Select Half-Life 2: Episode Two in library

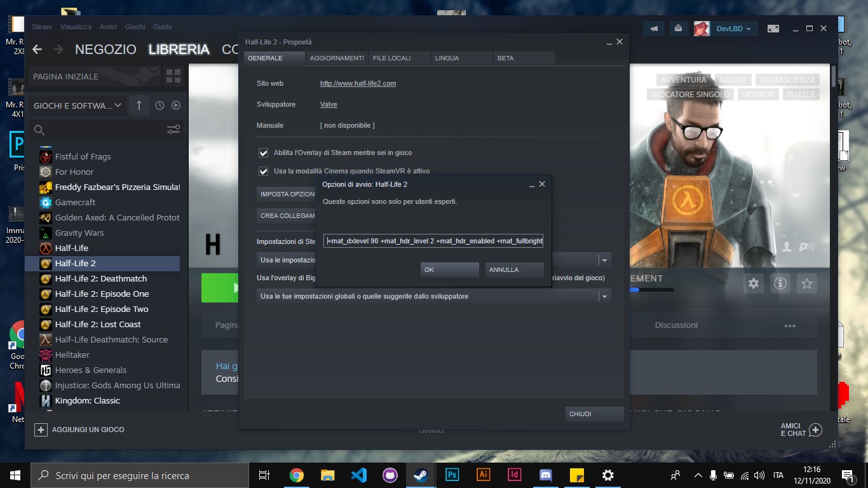tap(102, 309)
